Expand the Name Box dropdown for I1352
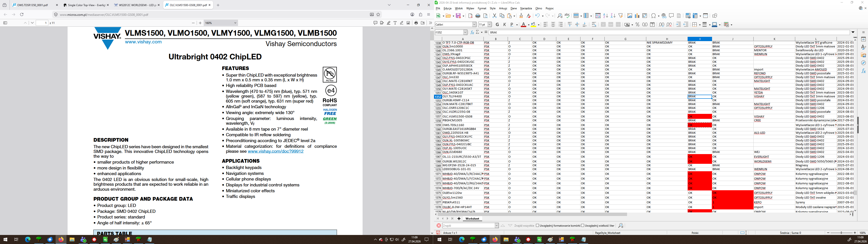 (x=465, y=32)
